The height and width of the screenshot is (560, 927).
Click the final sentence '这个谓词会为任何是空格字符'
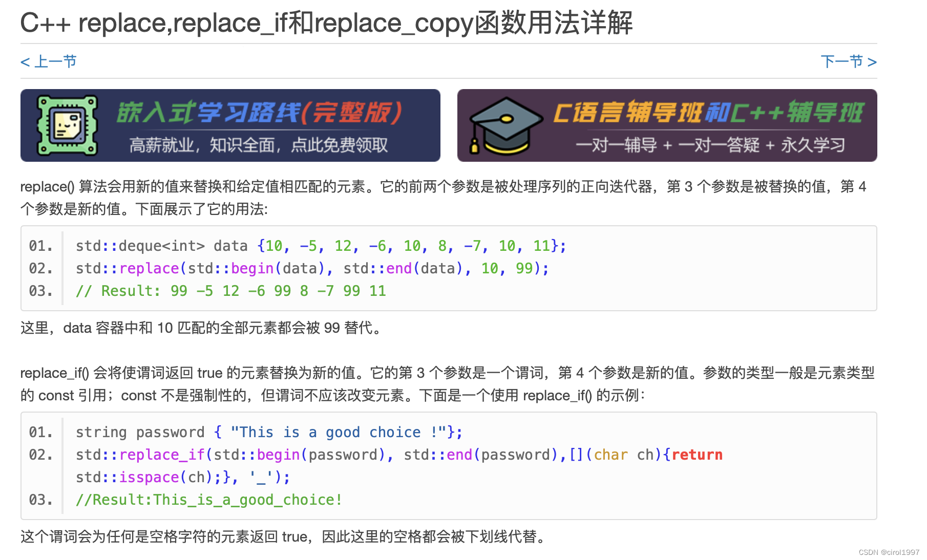point(285,536)
